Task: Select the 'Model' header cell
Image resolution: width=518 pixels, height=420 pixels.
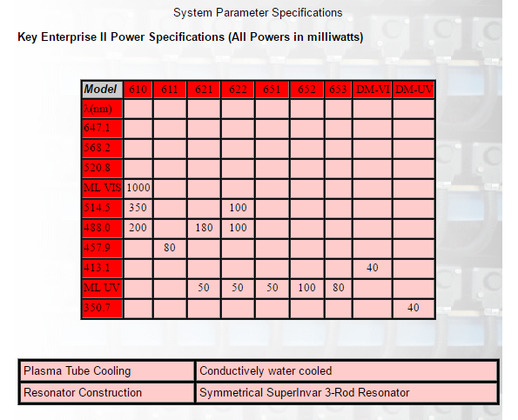Action: tap(102, 90)
